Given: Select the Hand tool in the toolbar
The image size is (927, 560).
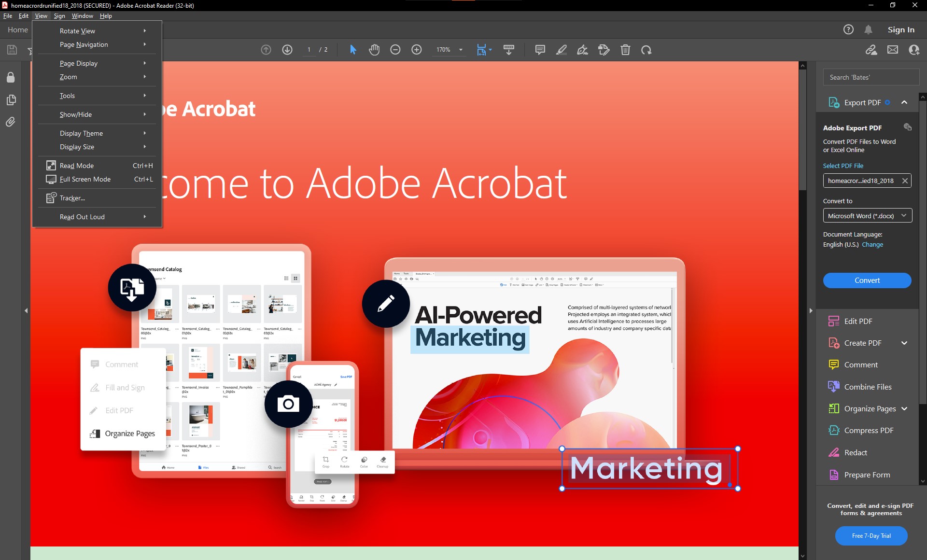Looking at the screenshot, I should 374,50.
